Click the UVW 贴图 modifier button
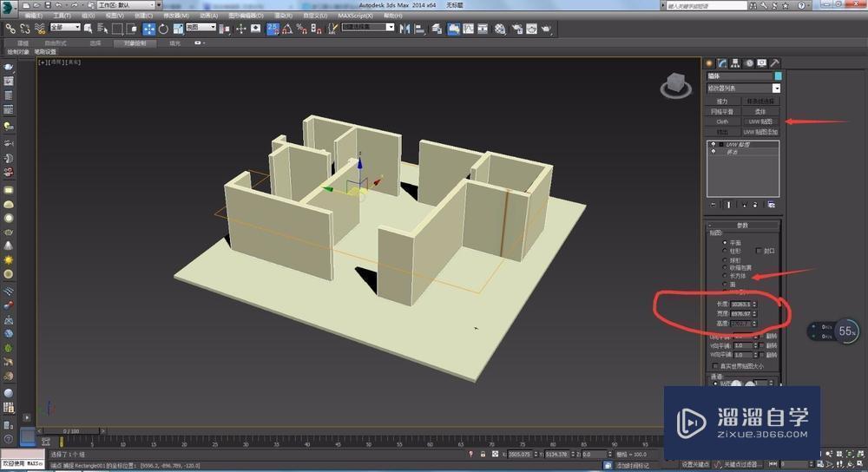Screen dimensions: 868x472 (760, 121)
